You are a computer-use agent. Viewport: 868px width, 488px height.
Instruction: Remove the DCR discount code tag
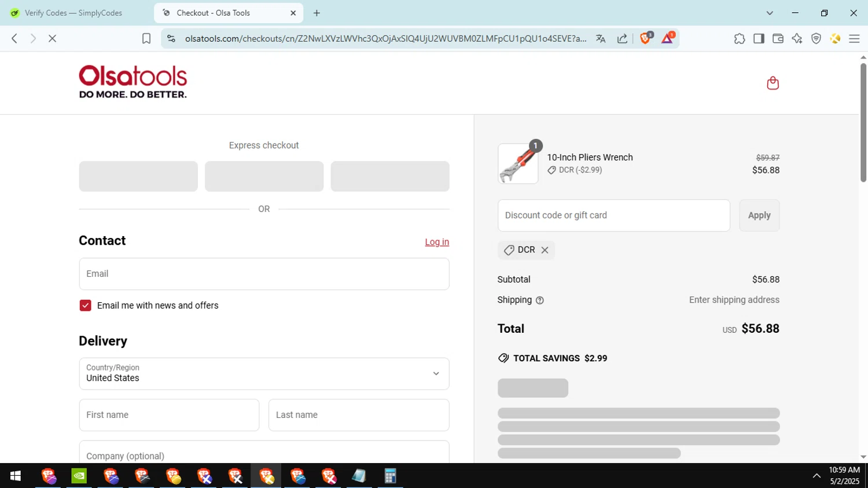[545, 250]
